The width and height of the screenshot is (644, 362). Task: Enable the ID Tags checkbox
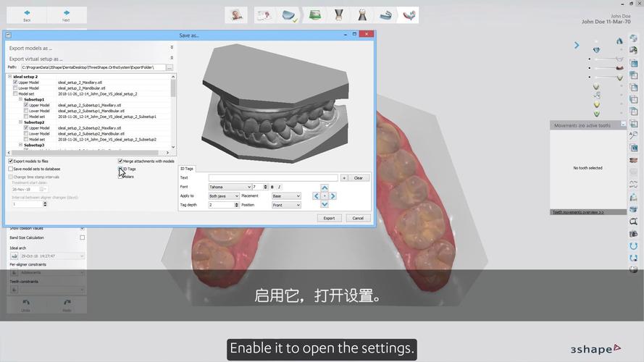pos(120,169)
